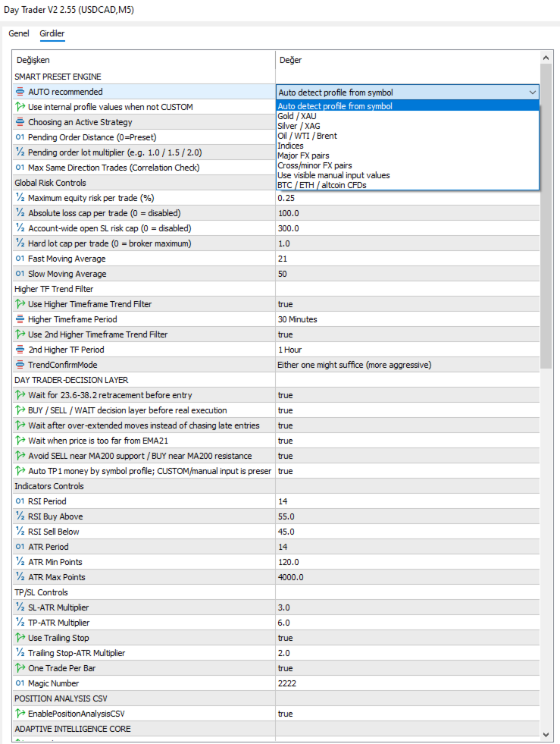Toggle the Use Higher Timeframe Trend Filter value
560x744 pixels.
(x=408, y=304)
